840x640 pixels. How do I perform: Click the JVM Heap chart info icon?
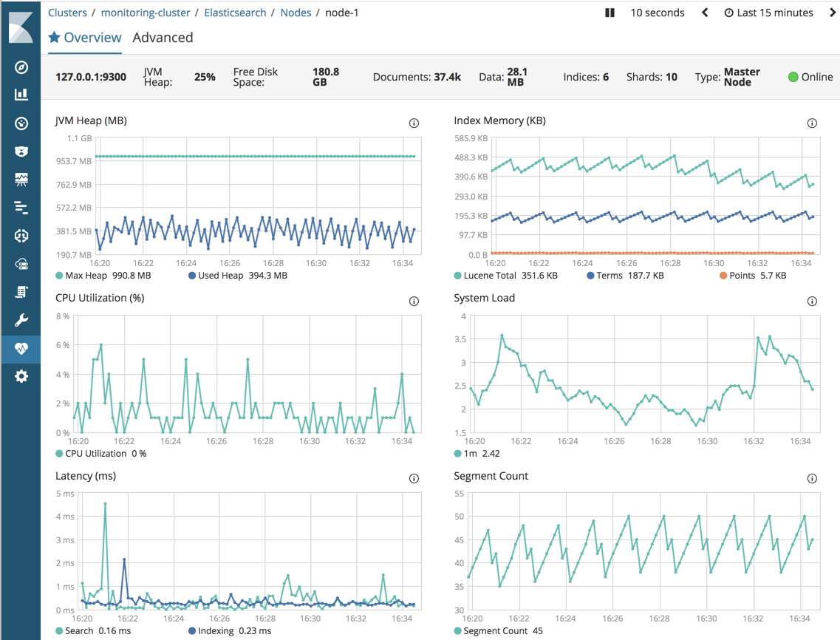(x=414, y=123)
